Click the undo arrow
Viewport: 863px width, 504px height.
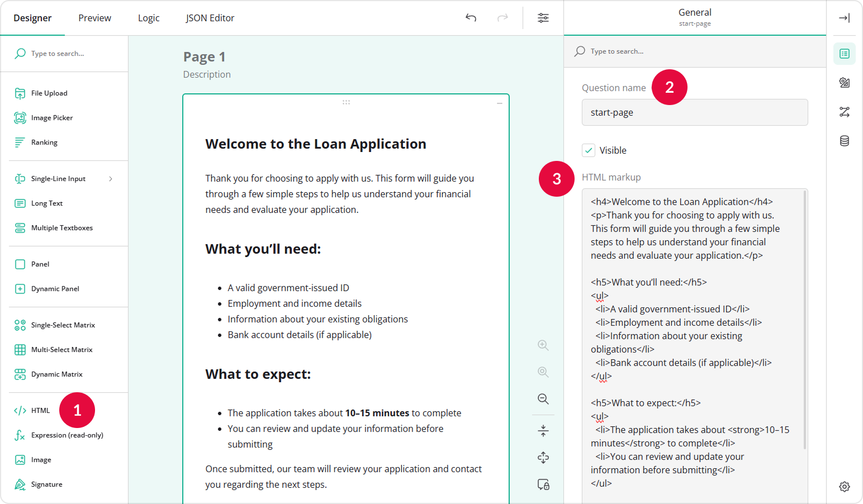(x=471, y=17)
